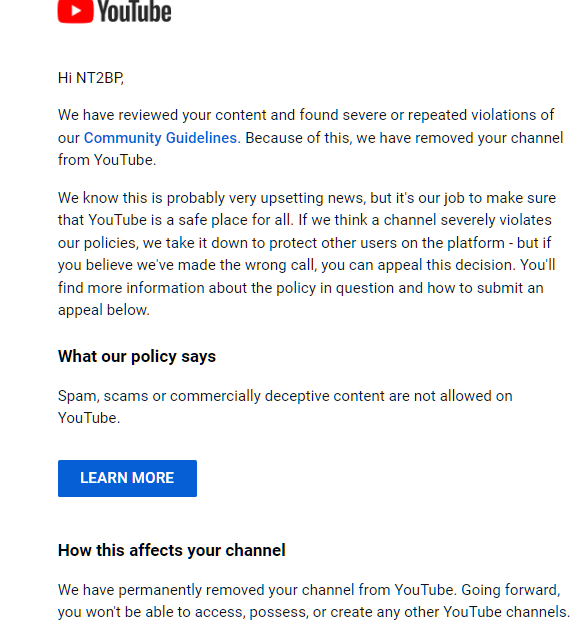Click the text 'Spam, scams or commercially deceptive content'
585x641 pixels.
pyautogui.click(x=221, y=396)
